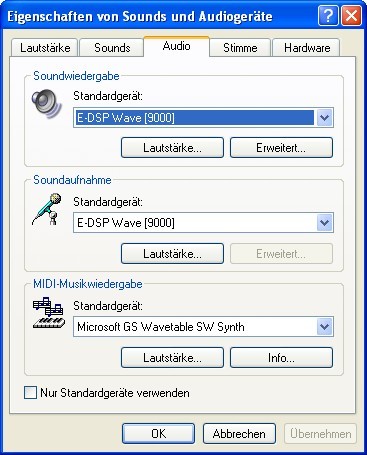Click the Standardgerät label under MIDI-Musikwiedergabe
The image size is (367, 455).
(x=108, y=306)
